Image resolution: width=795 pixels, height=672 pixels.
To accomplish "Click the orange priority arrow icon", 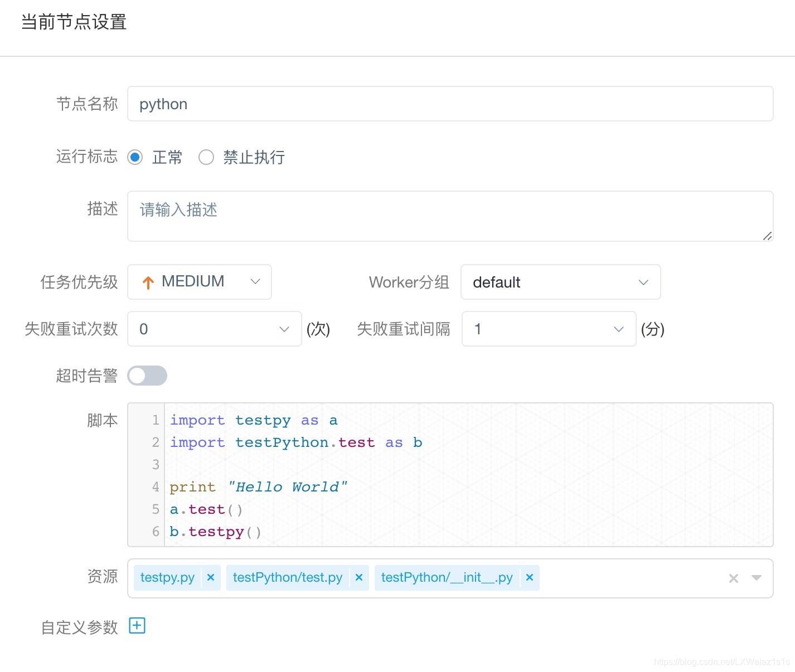I will (x=148, y=283).
